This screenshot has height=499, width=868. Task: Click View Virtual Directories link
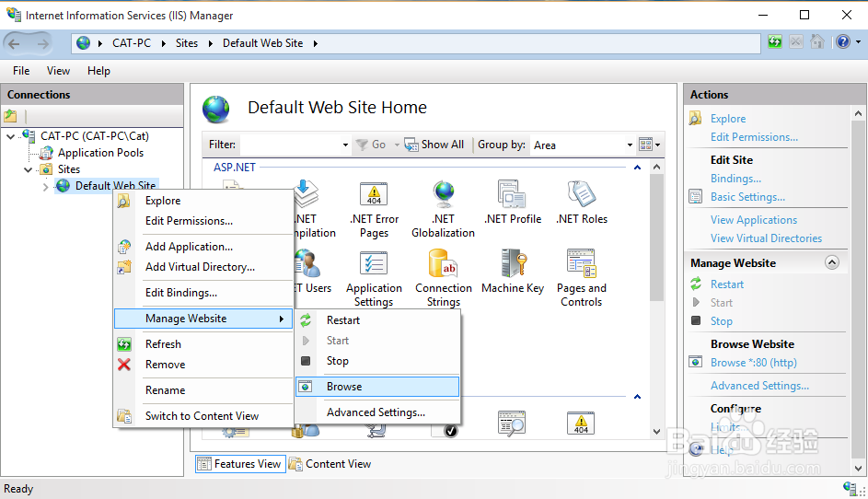[766, 238]
